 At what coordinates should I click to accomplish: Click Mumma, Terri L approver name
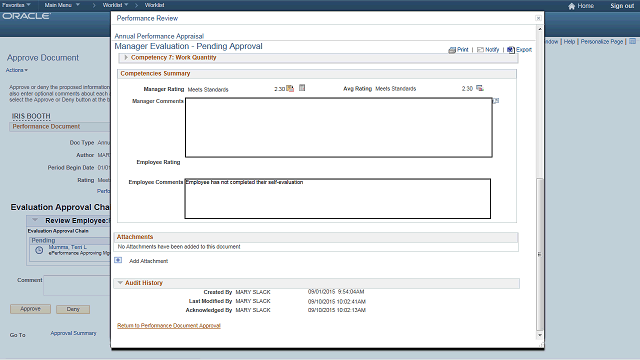click(68, 247)
